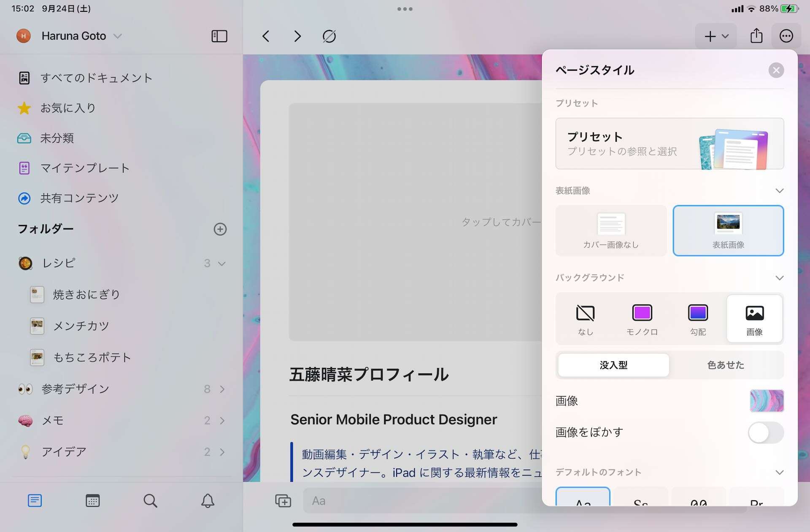The height and width of the screenshot is (532, 810).
Task: Go forward with the right arrow
Action: pyautogui.click(x=297, y=36)
